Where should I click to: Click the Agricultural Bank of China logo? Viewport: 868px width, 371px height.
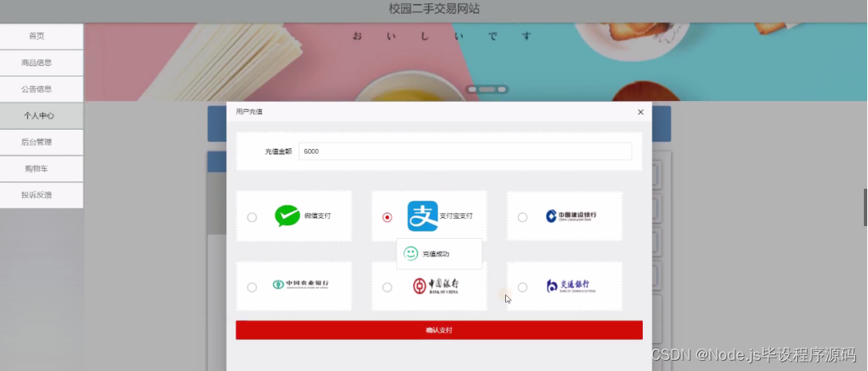pyautogui.click(x=301, y=284)
